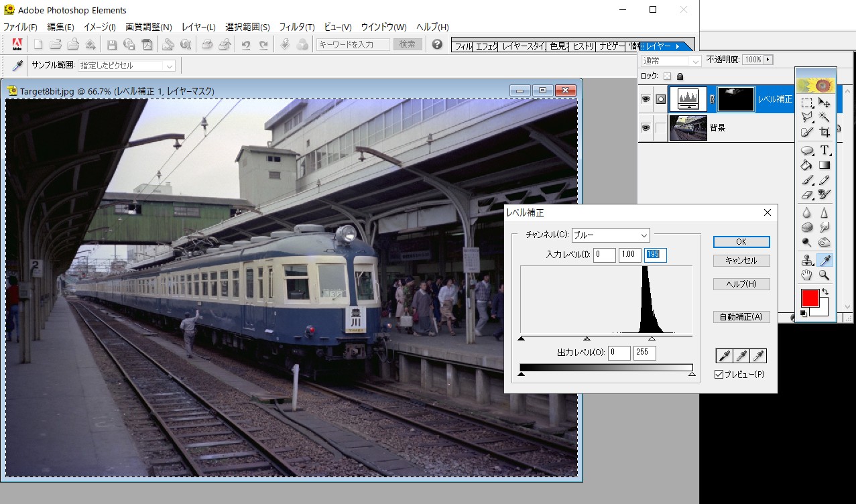Select the Paint Bucket tool
This screenshot has height=504, width=856.
(x=807, y=165)
